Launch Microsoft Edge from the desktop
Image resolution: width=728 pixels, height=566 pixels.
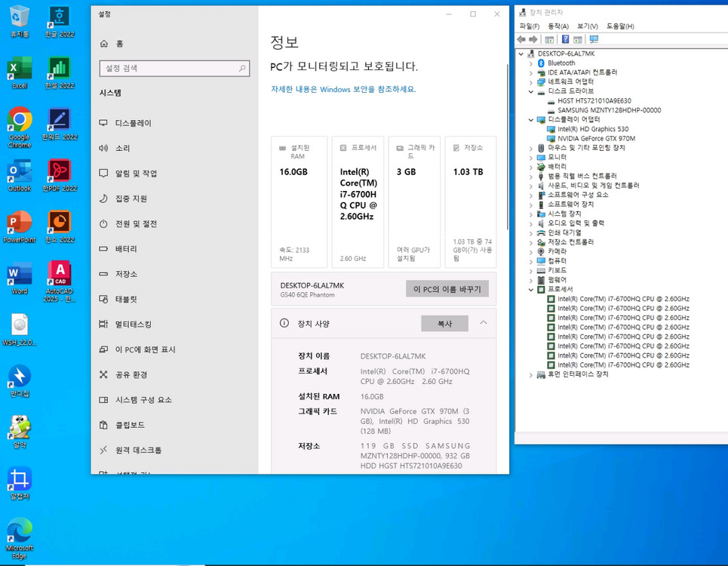click(x=19, y=538)
